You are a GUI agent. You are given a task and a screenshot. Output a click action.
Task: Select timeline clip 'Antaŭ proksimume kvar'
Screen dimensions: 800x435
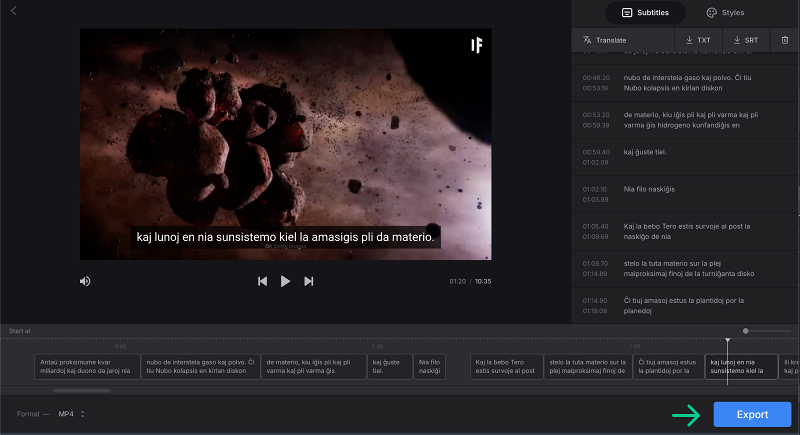[87, 367]
